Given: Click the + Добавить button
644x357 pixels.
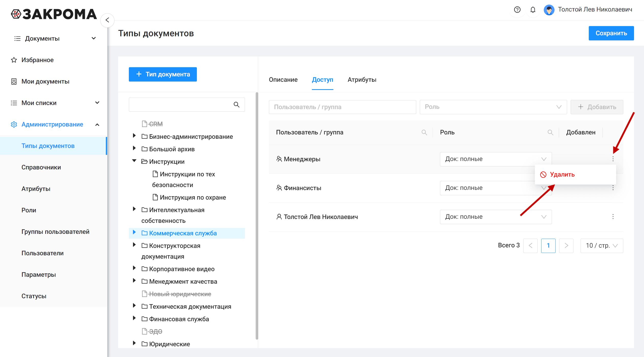Looking at the screenshot, I should pos(597,107).
